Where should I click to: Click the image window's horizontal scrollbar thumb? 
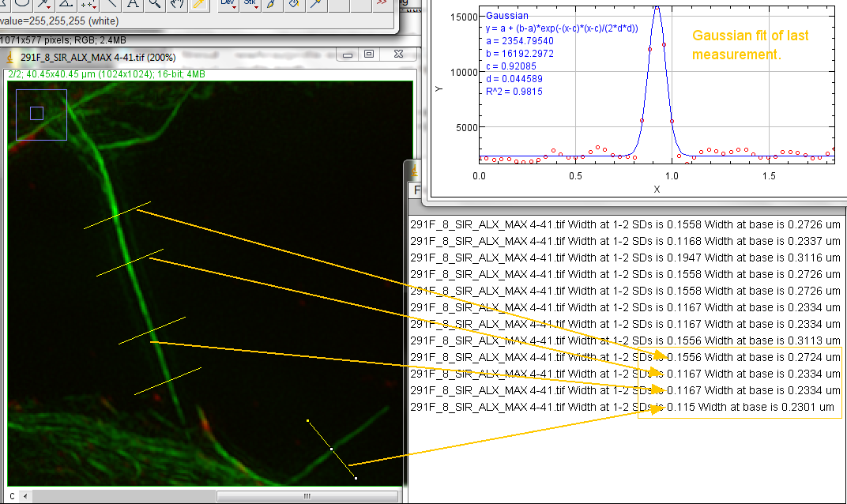coord(307,496)
